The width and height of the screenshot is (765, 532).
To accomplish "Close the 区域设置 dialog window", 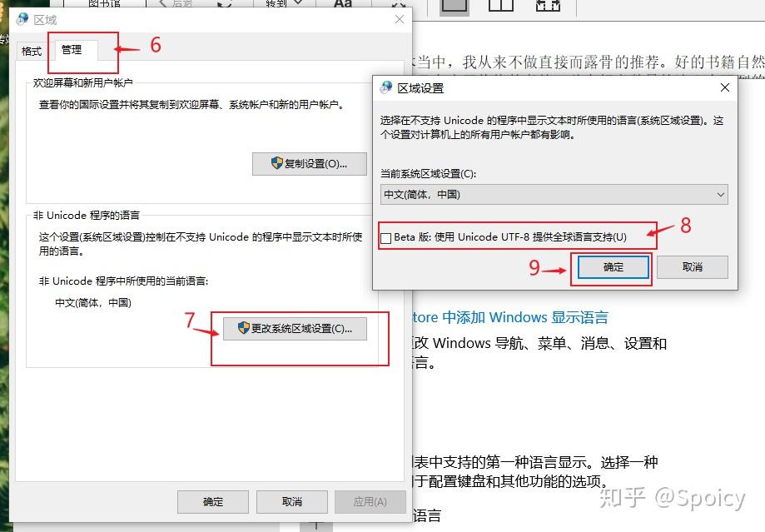I will click(x=725, y=87).
